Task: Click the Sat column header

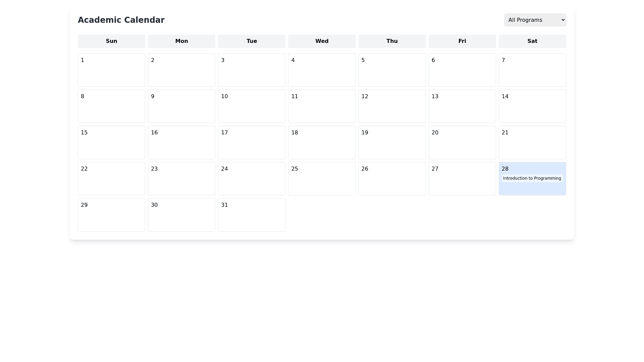Action: tap(532, 41)
